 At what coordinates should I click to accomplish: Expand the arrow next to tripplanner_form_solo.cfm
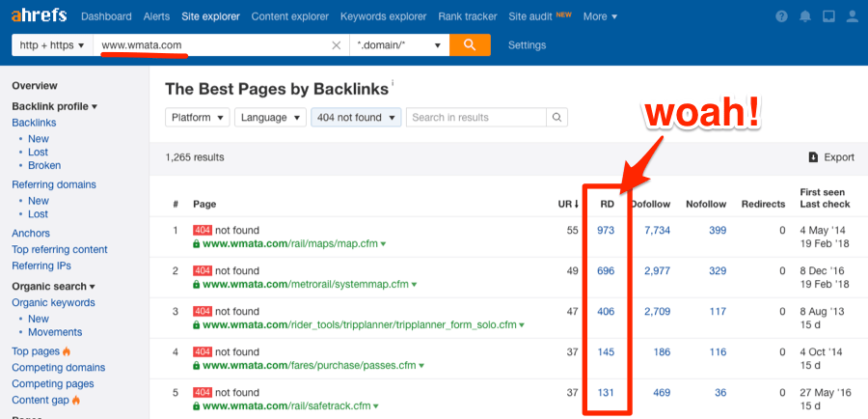tap(522, 325)
